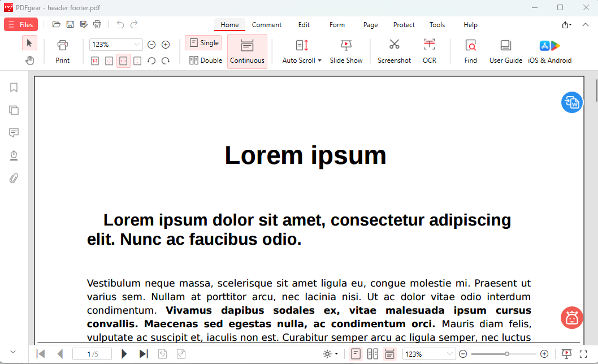Screen dimensions: 598x364
Task: Open the Files menu
Action: [21, 24]
